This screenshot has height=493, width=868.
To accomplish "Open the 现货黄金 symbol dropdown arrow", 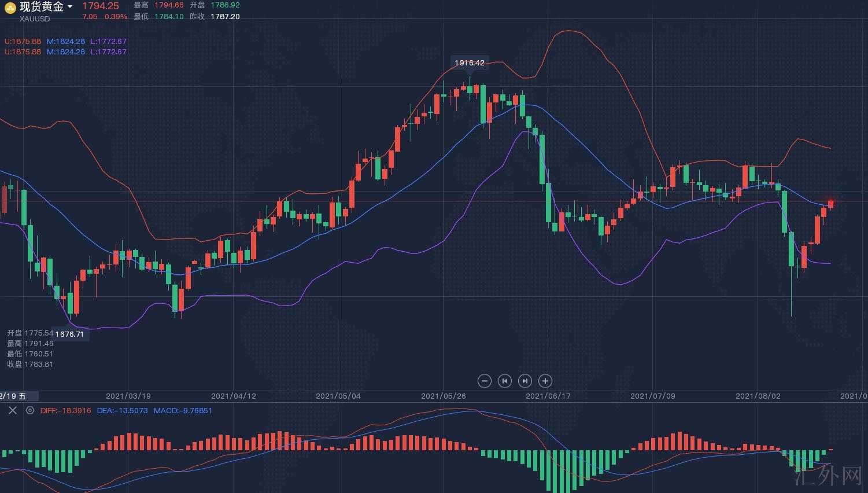I will point(70,7).
